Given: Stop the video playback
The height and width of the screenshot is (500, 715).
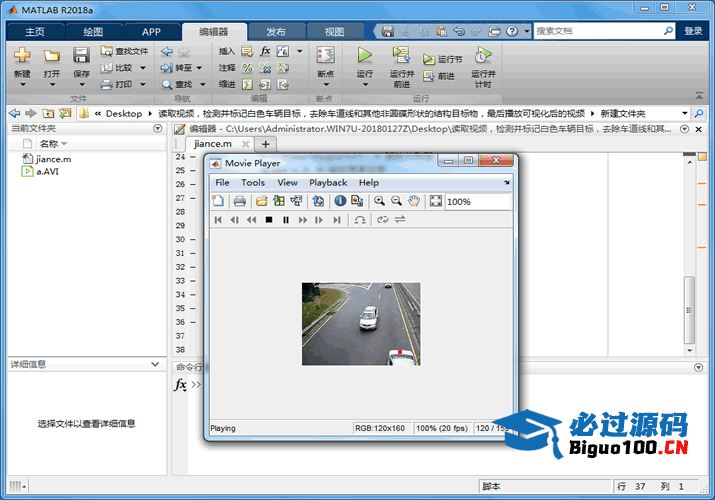Looking at the screenshot, I should click(269, 220).
